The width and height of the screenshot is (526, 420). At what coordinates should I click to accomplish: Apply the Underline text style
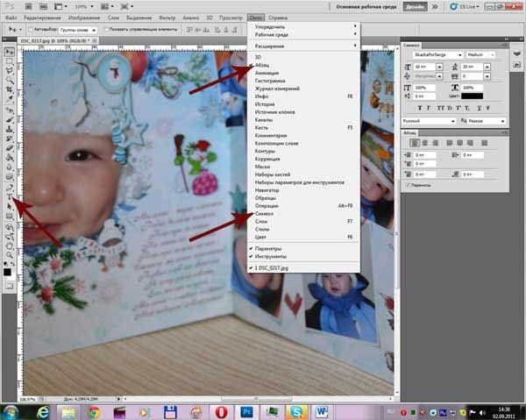[x=479, y=108]
